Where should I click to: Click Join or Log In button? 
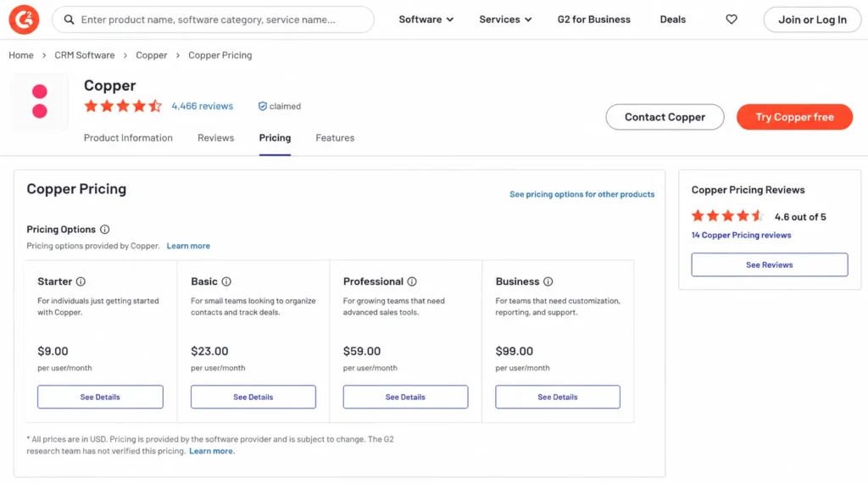tap(812, 20)
